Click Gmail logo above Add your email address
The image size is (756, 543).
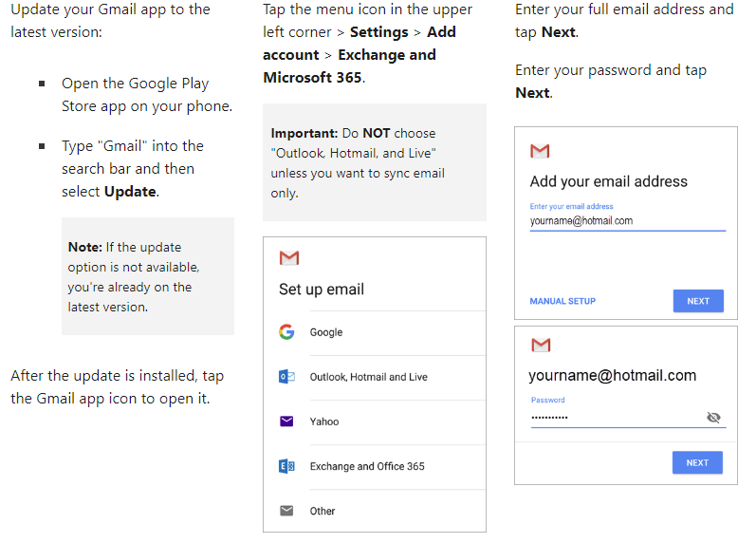pyautogui.click(x=540, y=151)
